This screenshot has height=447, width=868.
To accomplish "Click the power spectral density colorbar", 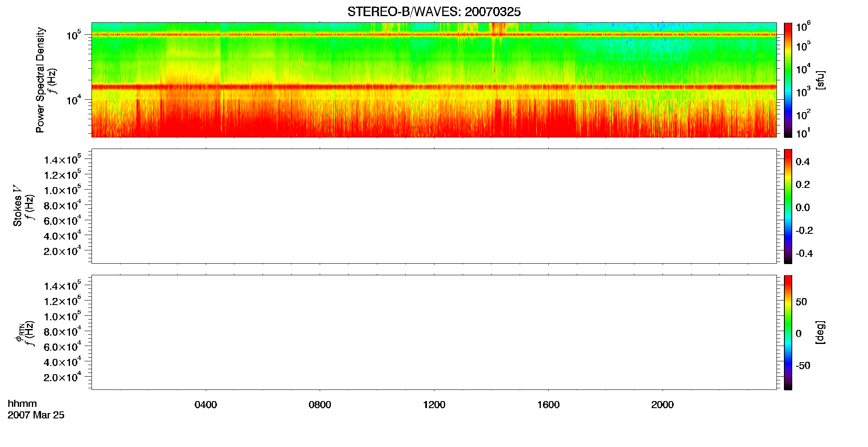I will tap(788, 80).
